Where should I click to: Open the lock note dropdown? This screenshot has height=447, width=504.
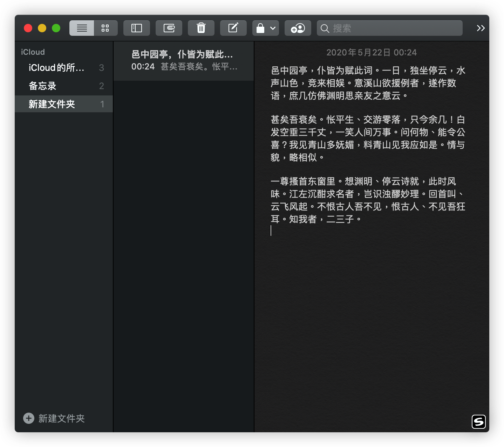266,28
